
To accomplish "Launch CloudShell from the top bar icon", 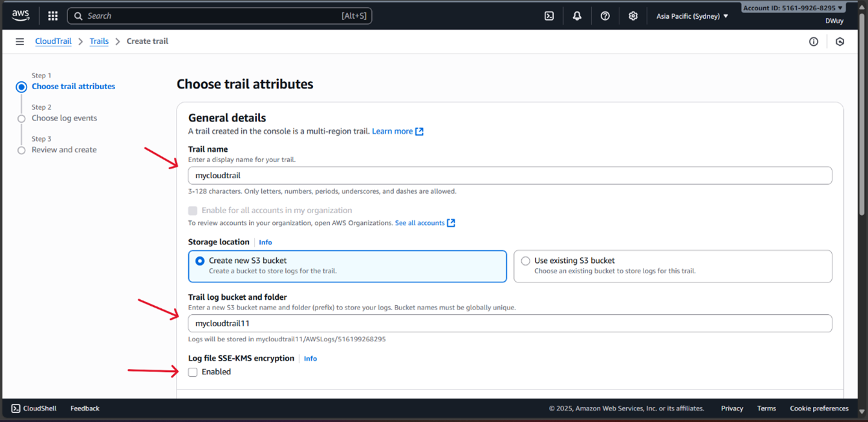I will 549,16.
